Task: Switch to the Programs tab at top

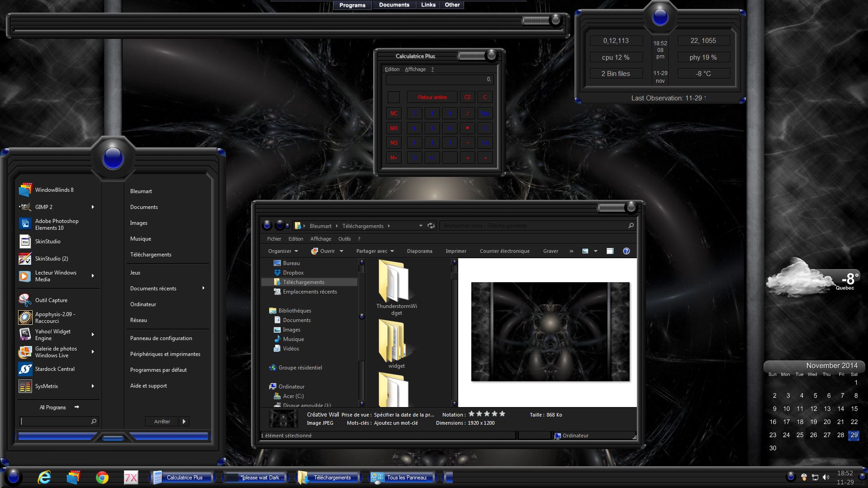Action: [352, 5]
